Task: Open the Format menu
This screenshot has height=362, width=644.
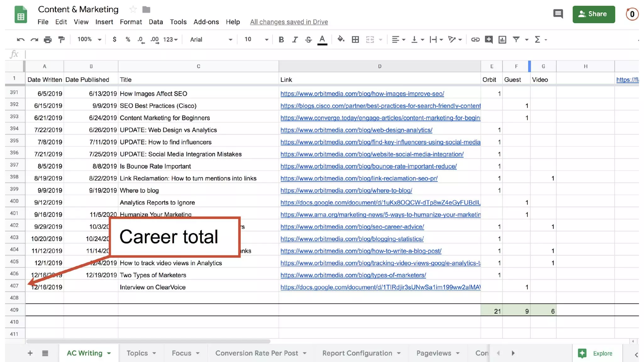Action: click(x=130, y=22)
